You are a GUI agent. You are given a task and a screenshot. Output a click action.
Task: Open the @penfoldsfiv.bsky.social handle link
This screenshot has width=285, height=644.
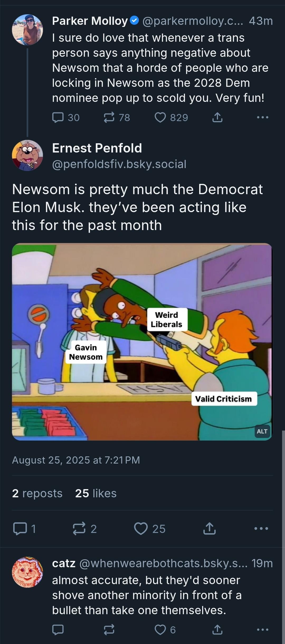[119, 164]
